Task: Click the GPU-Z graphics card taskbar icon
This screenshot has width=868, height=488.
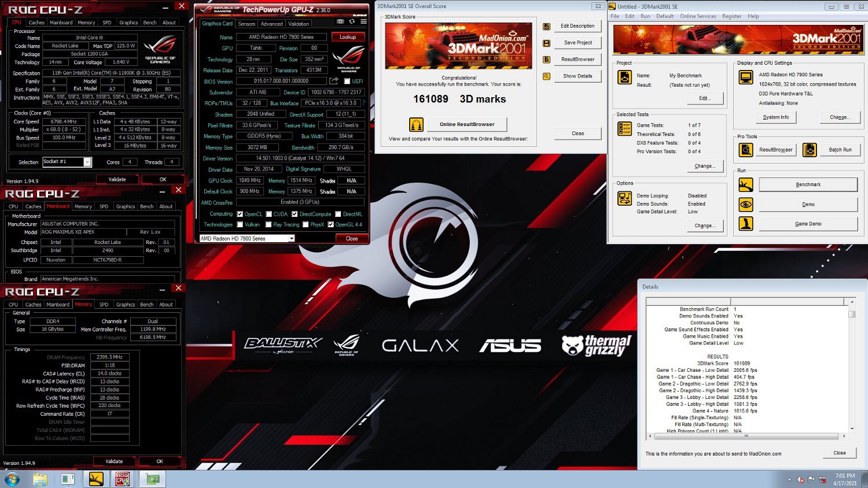Action: pos(153,479)
